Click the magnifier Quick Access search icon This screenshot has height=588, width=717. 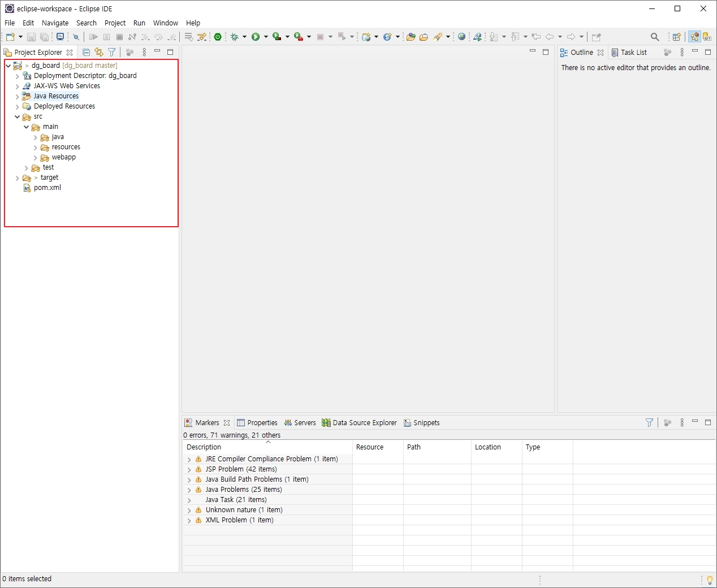(655, 37)
